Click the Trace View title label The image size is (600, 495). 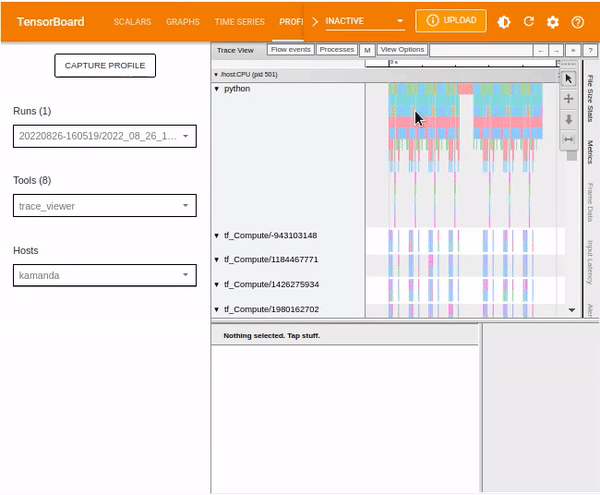[235, 50]
